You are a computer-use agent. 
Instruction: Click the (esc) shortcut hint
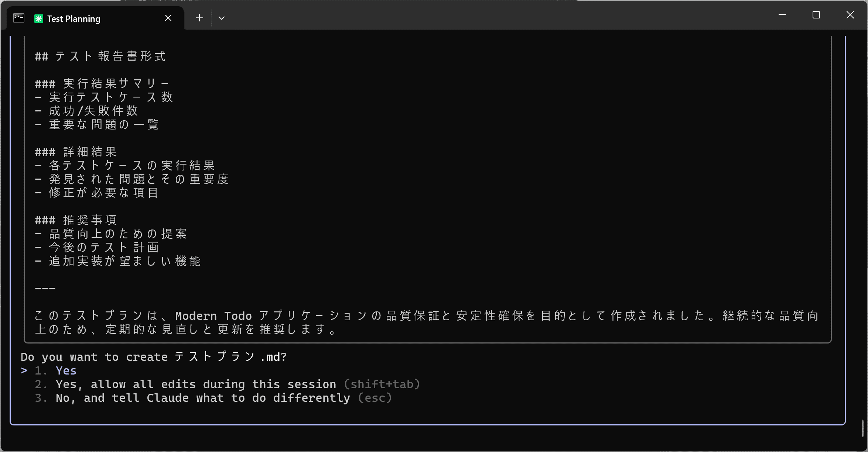(375, 398)
